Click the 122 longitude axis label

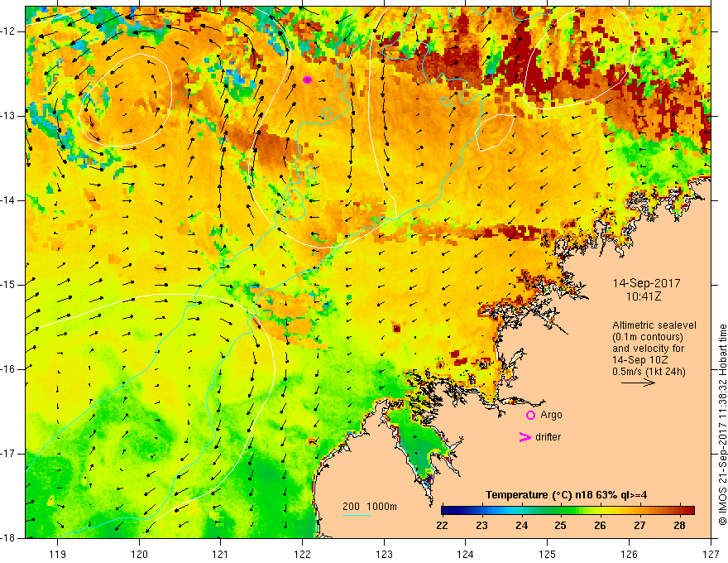coord(302,554)
